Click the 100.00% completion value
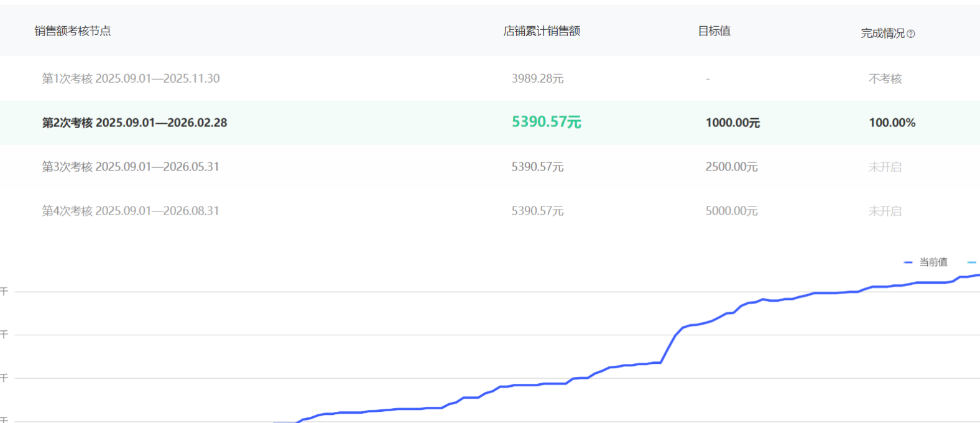 tap(892, 123)
